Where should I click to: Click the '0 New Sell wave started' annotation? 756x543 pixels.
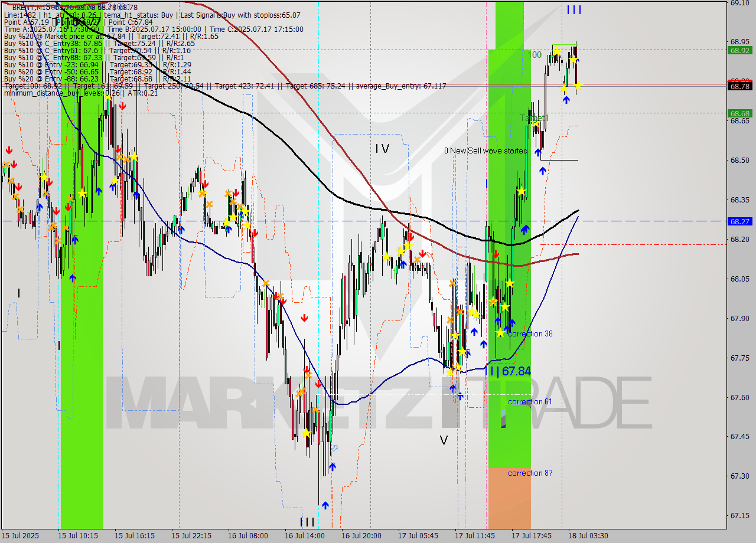(485, 151)
